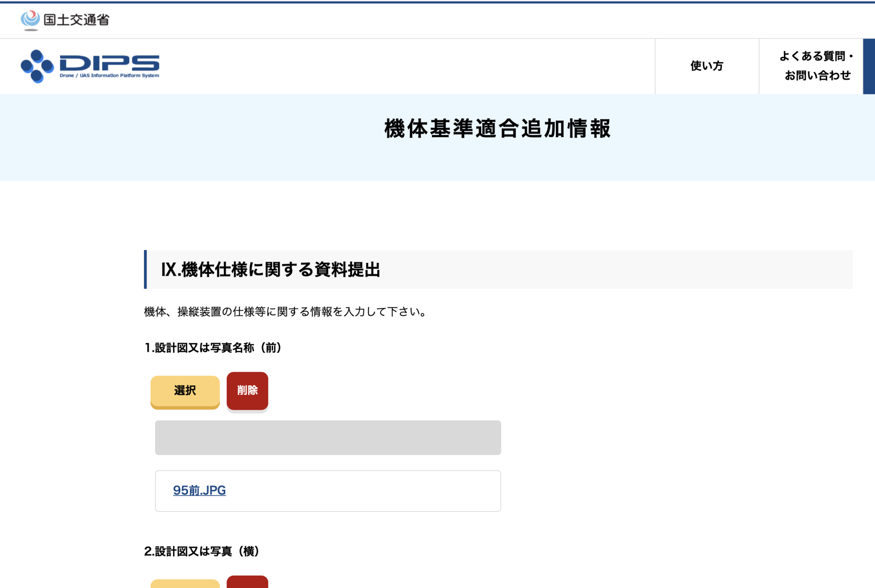Click the Ministry of Land emblem icon
The image size is (875, 588).
pos(30,20)
